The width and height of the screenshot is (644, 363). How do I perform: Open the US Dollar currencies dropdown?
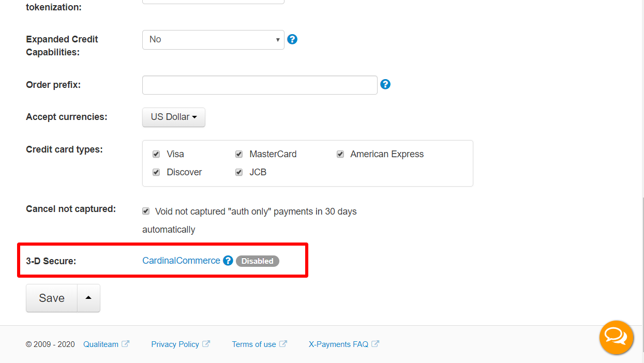[x=174, y=117]
